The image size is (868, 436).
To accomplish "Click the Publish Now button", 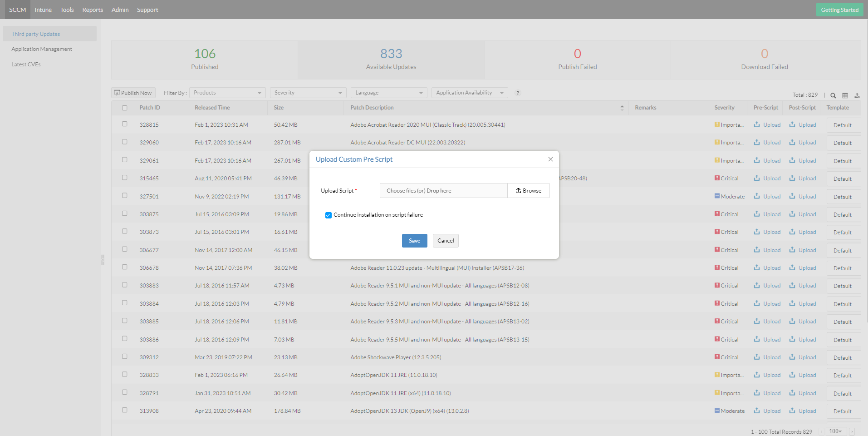I will [133, 93].
